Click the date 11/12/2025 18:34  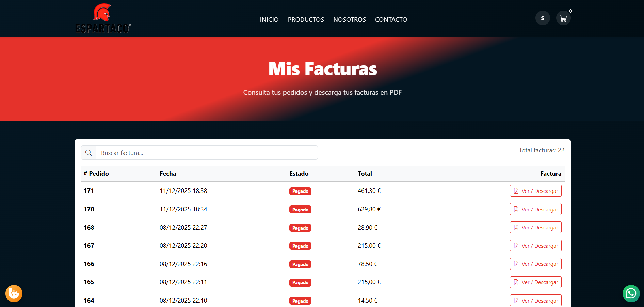point(183,209)
